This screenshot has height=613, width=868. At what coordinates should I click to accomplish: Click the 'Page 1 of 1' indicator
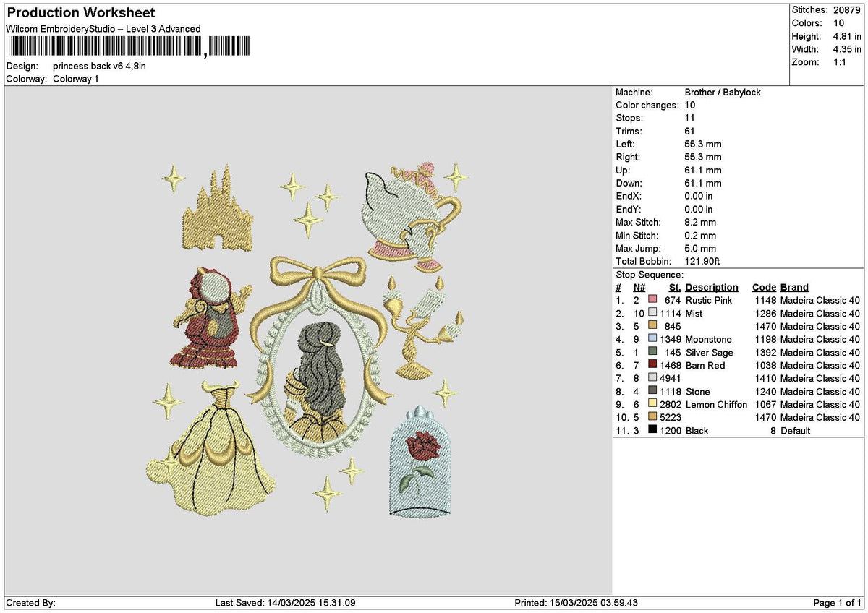(x=838, y=603)
